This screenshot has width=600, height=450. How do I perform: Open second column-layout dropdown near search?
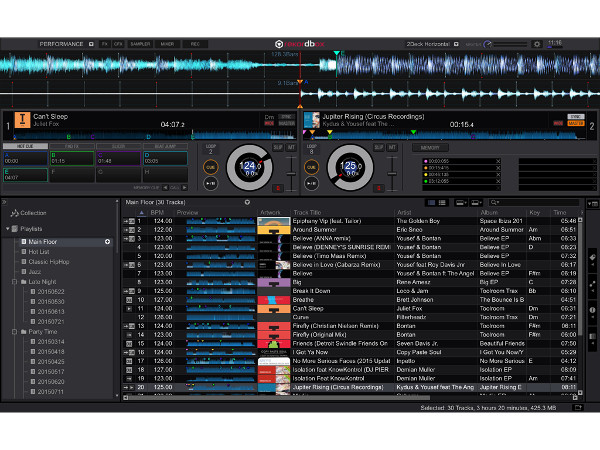pyautogui.click(x=476, y=202)
